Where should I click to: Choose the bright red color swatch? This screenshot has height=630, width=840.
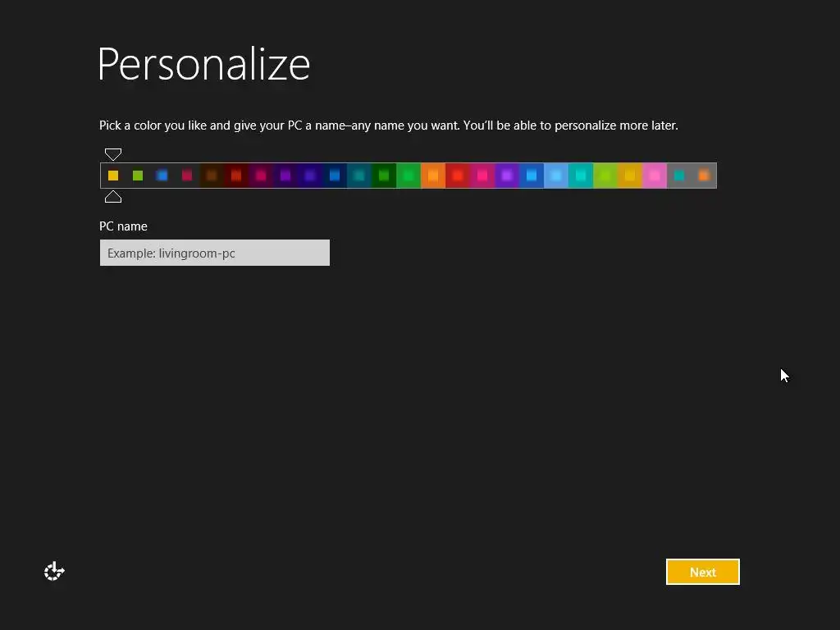[x=458, y=176]
